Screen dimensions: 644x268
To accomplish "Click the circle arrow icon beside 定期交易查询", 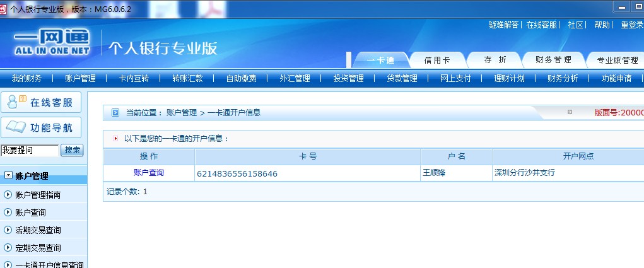I will point(8,247).
